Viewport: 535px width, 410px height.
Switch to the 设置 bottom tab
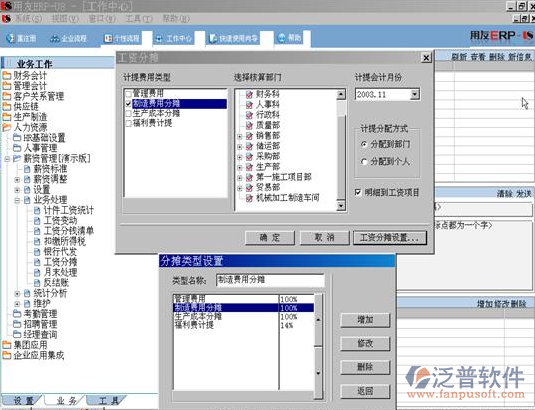click(23, 400)
